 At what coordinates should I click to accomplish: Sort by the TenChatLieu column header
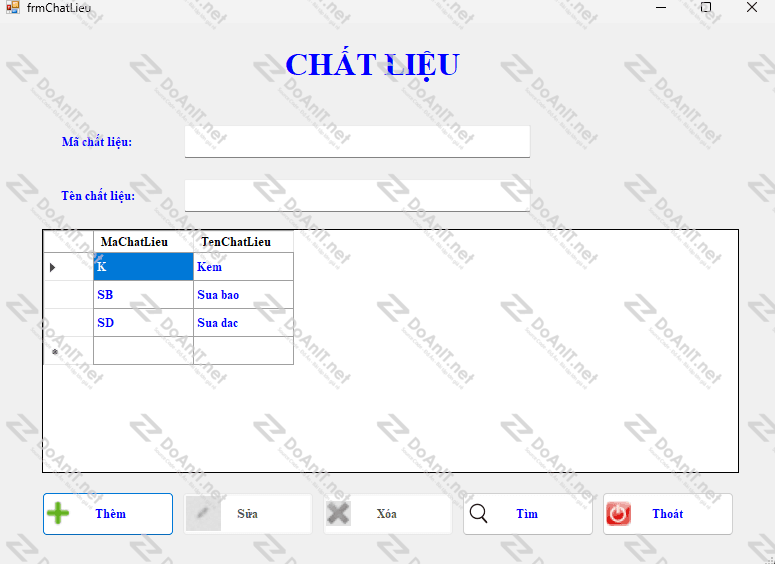(243, 242)
